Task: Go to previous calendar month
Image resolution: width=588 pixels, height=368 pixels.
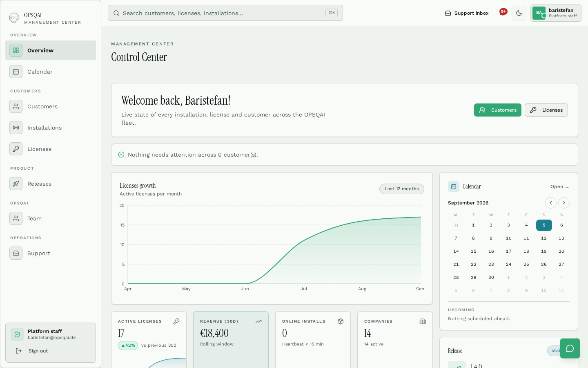Action: click(551, 203)
